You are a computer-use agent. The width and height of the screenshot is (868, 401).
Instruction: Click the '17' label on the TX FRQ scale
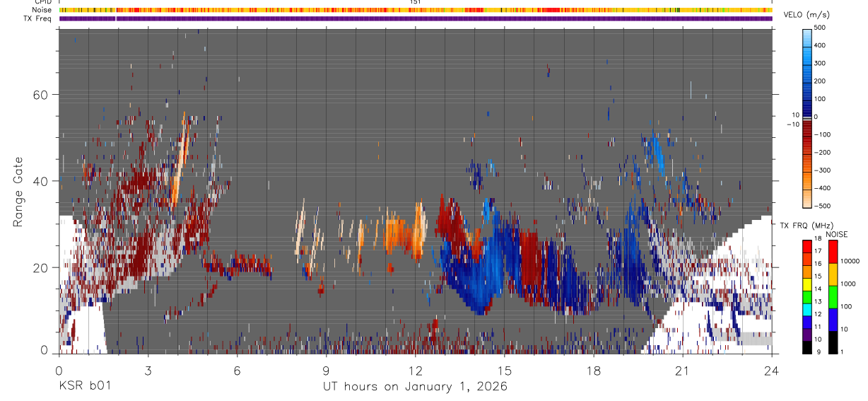pos(819,252)
